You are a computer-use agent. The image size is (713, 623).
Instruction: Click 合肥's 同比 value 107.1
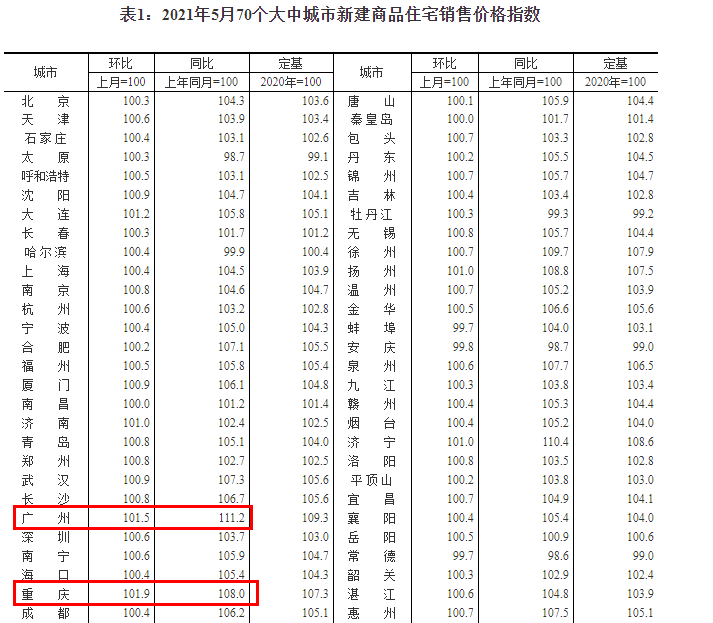point(231,347)
